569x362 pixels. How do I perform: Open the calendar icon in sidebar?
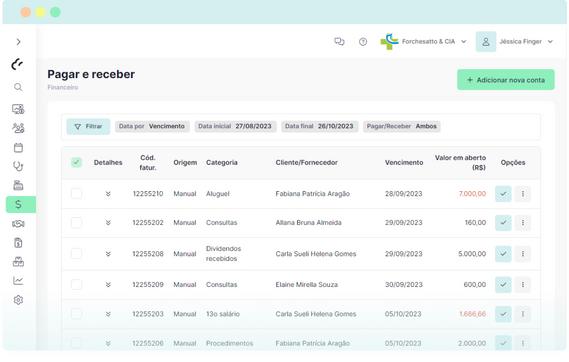click(x=18, y=148)
